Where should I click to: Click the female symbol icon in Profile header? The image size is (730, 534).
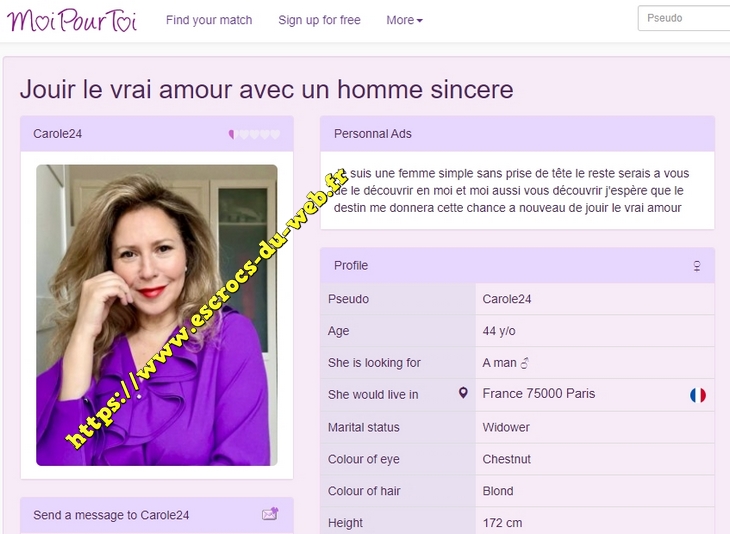(x=696, y=266)
